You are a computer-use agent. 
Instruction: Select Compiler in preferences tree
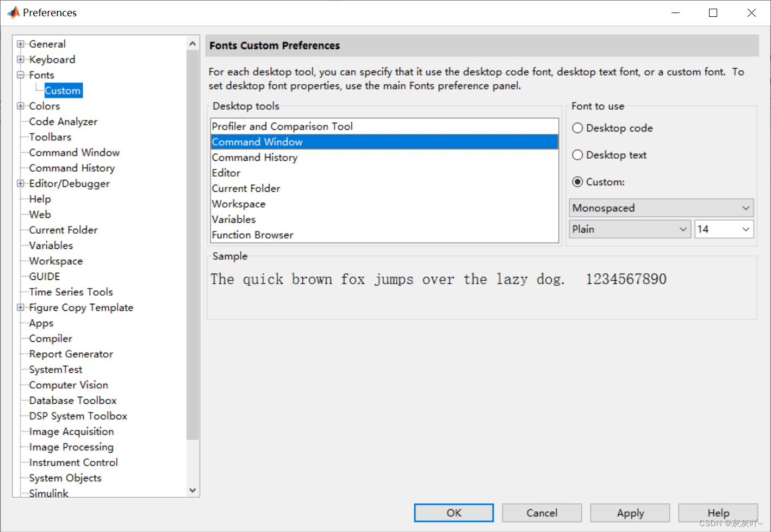click(51, 339)
